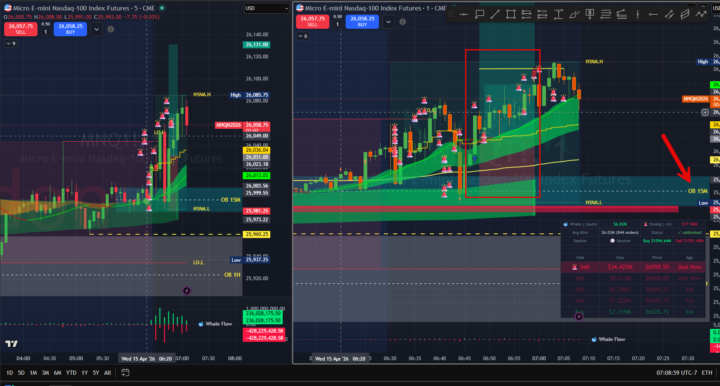Click the Low 25,937.25 price label
Screen dimensions: 720x386
point(249,260)
